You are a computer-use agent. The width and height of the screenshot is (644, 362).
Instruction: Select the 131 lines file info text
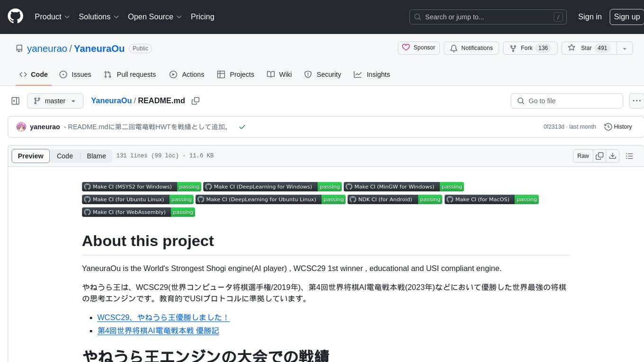click(165, 156)
